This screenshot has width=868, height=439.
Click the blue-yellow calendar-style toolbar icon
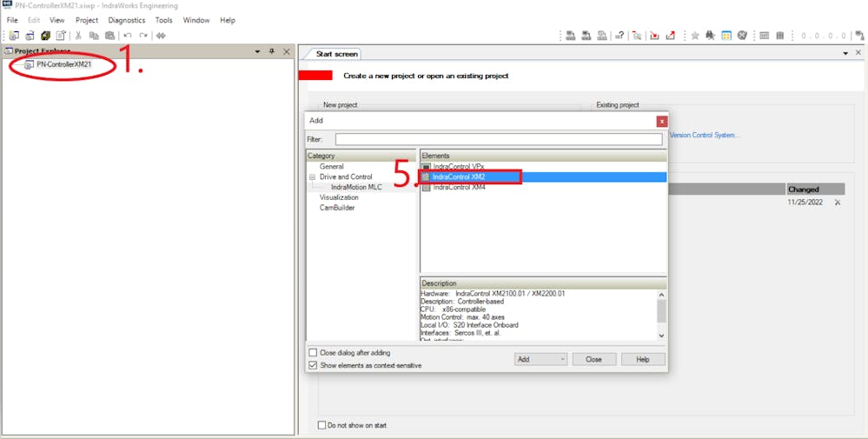(726, 36)
